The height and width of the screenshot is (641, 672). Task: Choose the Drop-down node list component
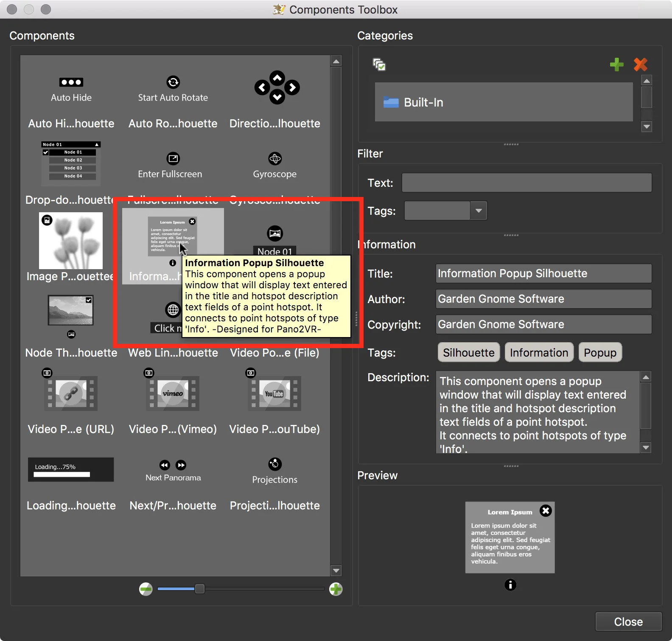pyautogui.click(x=71, y=163)
